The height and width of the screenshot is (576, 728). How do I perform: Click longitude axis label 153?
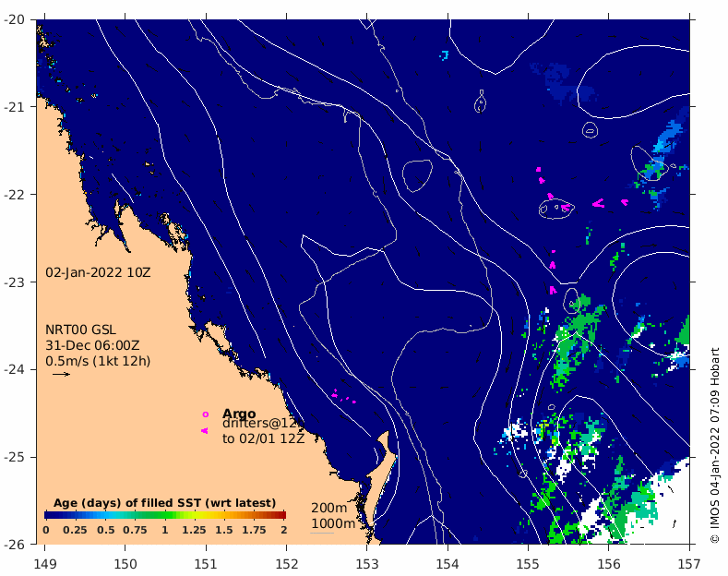click(x=367, y=564)
